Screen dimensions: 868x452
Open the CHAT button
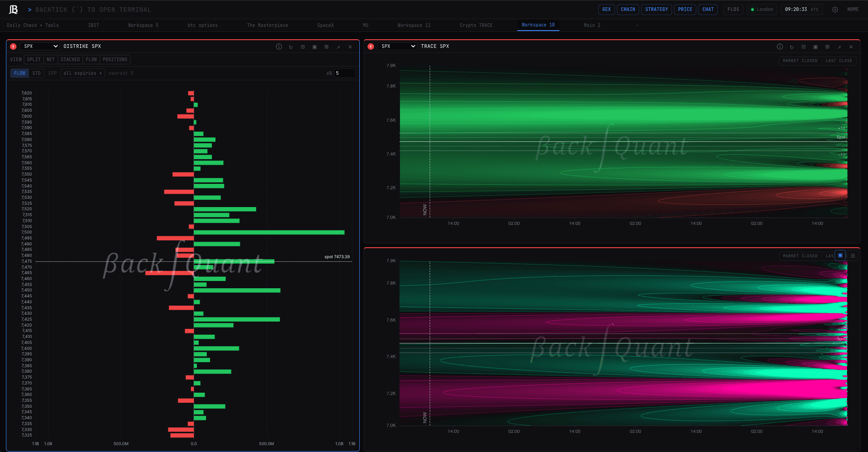click(708, 10)
